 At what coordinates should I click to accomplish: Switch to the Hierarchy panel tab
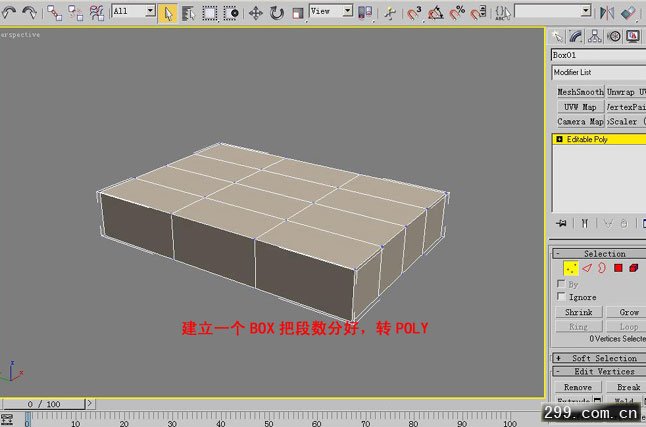tap(595, 37)
